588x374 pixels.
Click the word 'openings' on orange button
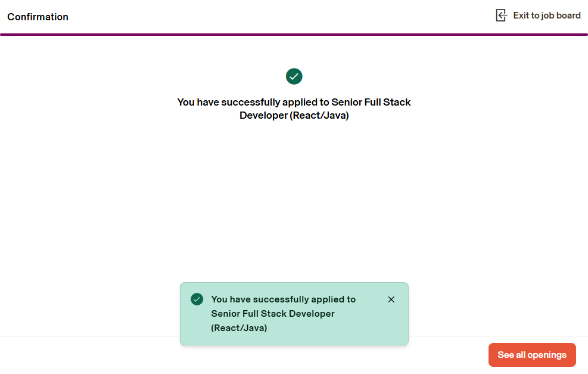pyautogui.click(x=547, y=355)
